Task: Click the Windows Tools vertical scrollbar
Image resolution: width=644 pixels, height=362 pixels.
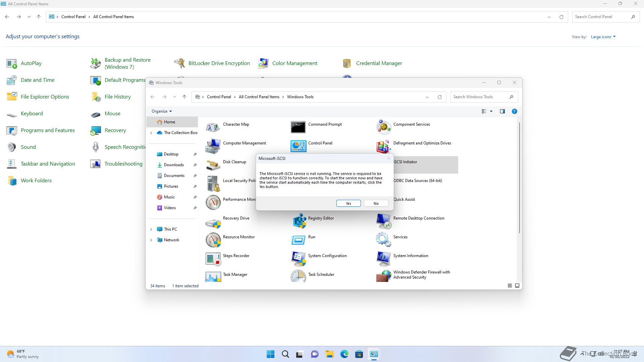Action: click(x=520, y=178)
